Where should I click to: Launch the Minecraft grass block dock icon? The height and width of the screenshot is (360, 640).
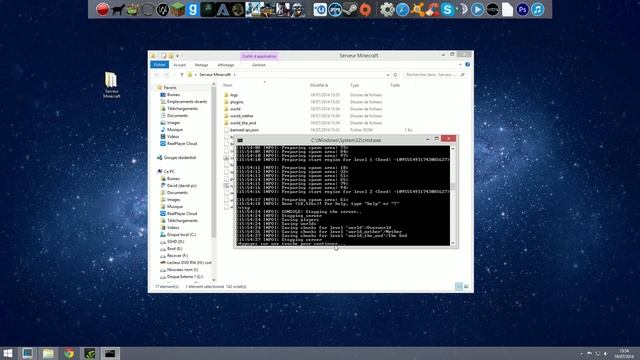(177, 9)
